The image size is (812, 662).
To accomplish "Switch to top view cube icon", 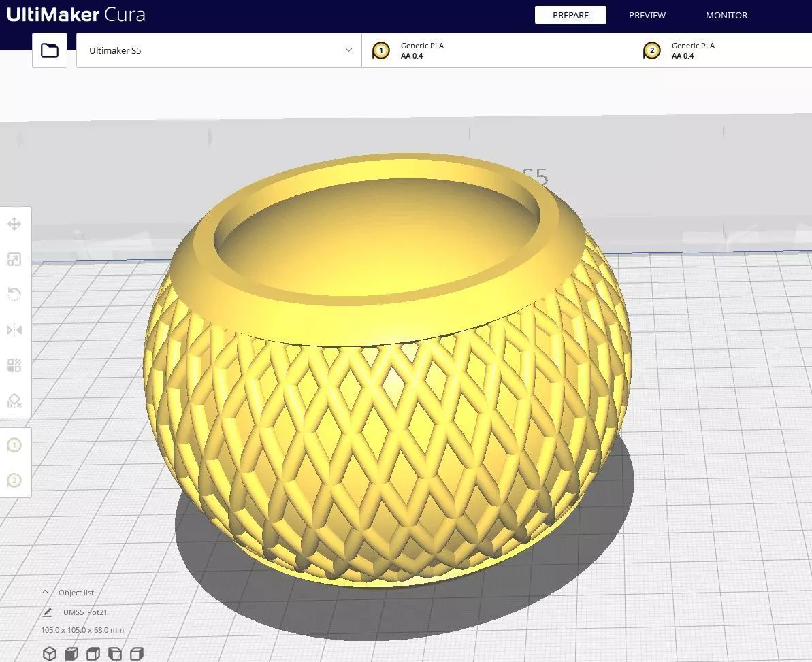I will pyautogui.click(x=93, y=653).
